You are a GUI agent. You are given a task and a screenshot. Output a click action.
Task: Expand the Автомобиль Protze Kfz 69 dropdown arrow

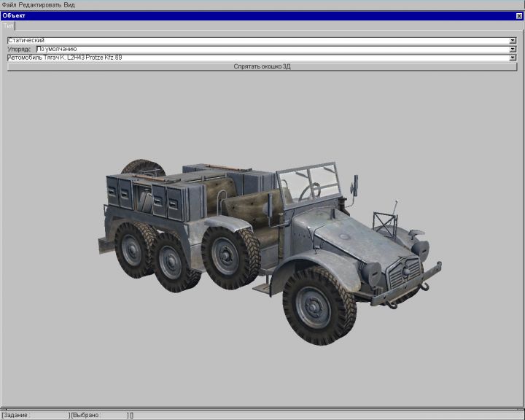(x=513, y=57)
